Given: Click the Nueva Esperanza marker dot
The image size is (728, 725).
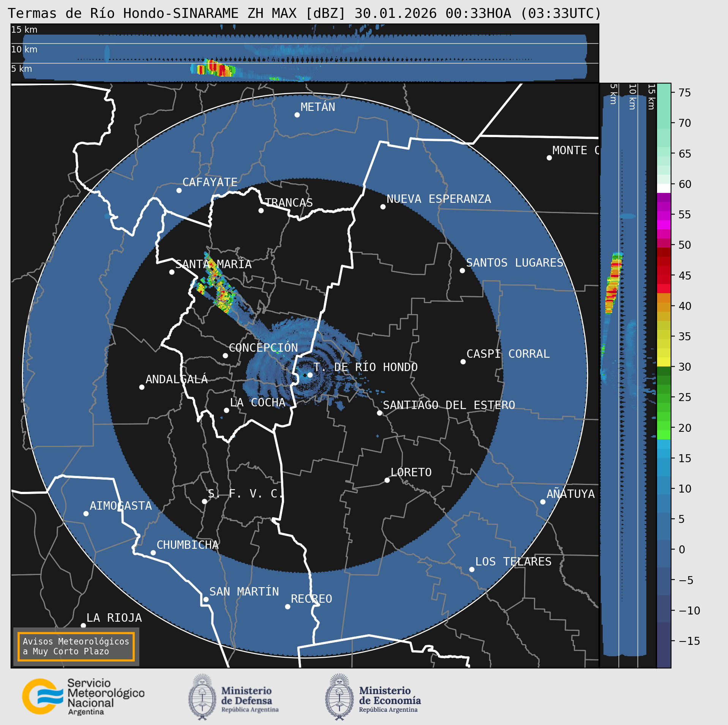Looking at the screenshot, I should [383, 207].
